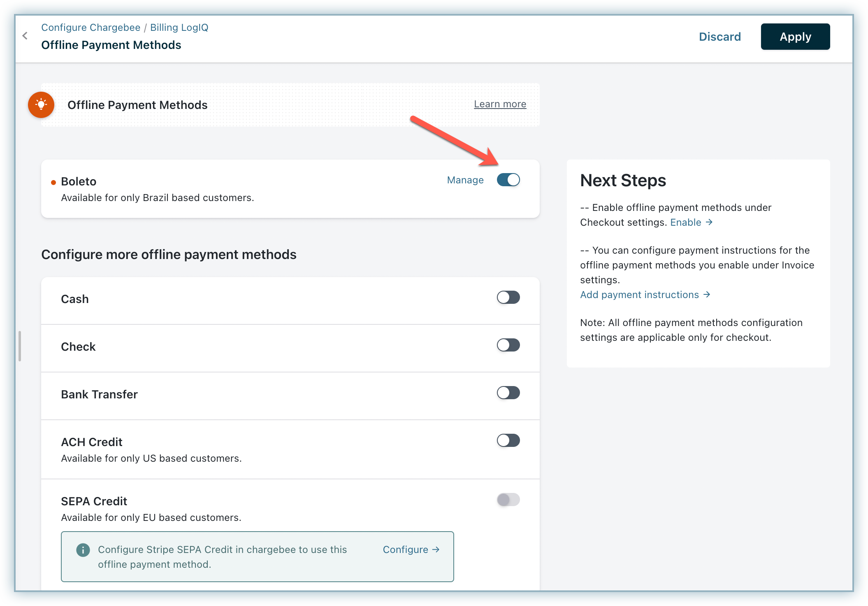Viewport: 868px width, 606px height.
Task: Click the orange lightbulb tip icon
Action: tap(41, 105)
